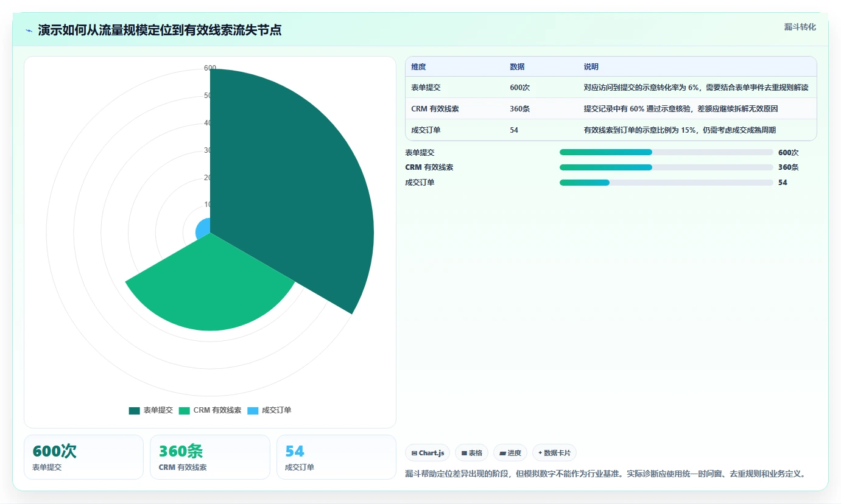The image size is (841, 504).
Task: Open the 600次 表单提交 data card
Action: 83,457
